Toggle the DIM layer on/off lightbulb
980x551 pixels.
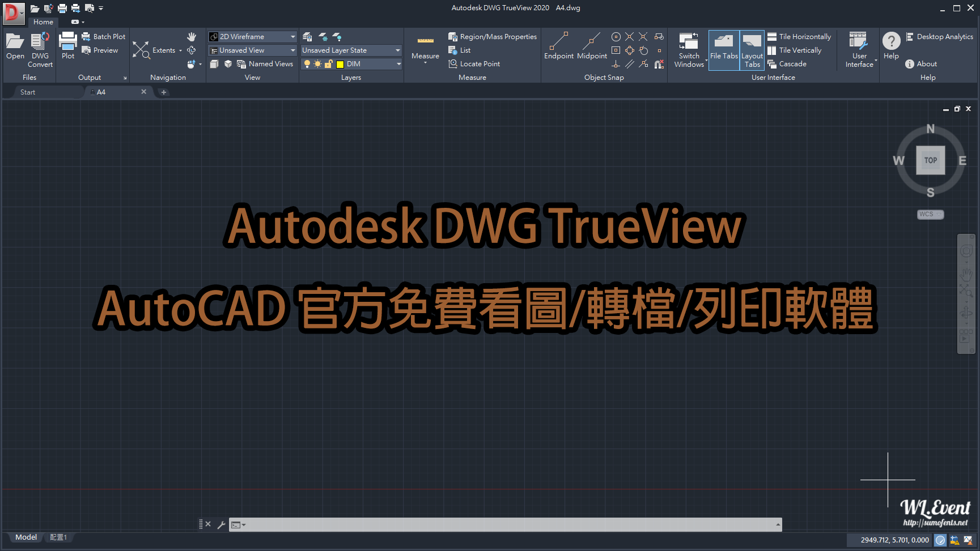(x=307, y=64)
